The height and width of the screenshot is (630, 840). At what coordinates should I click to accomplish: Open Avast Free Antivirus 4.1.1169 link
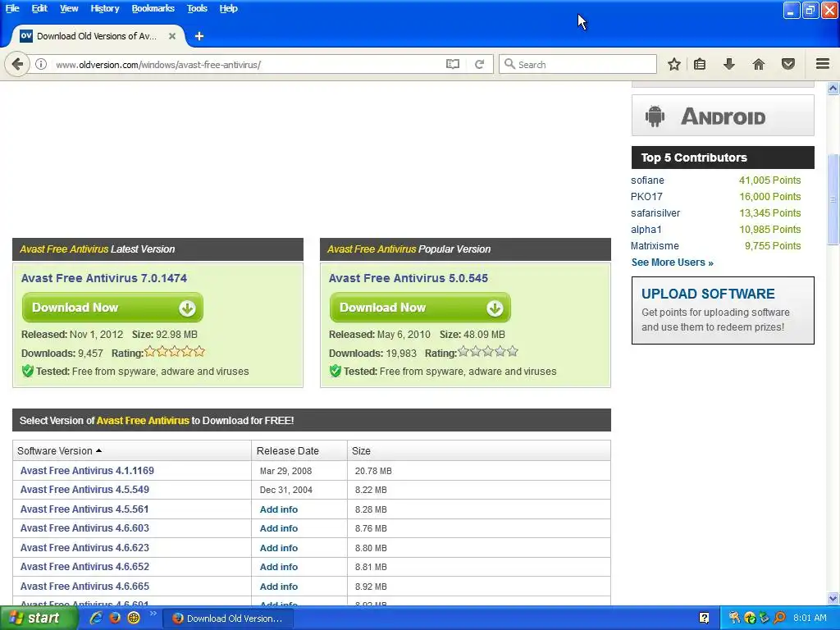pyautogui.click(x=87, y=470)
